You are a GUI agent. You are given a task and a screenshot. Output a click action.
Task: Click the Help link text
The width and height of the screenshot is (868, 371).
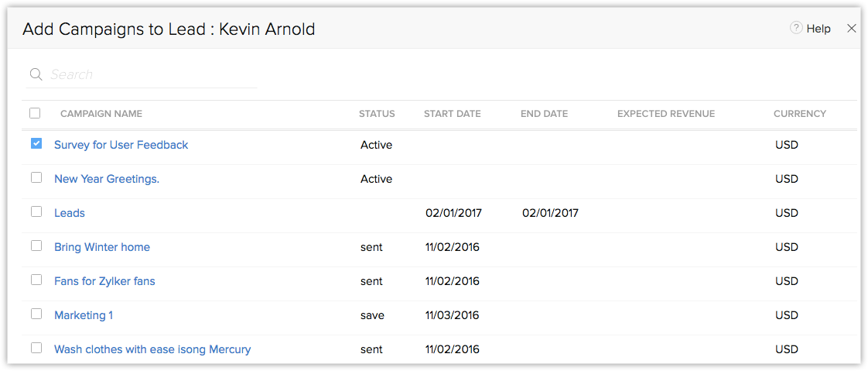point(818,29)
